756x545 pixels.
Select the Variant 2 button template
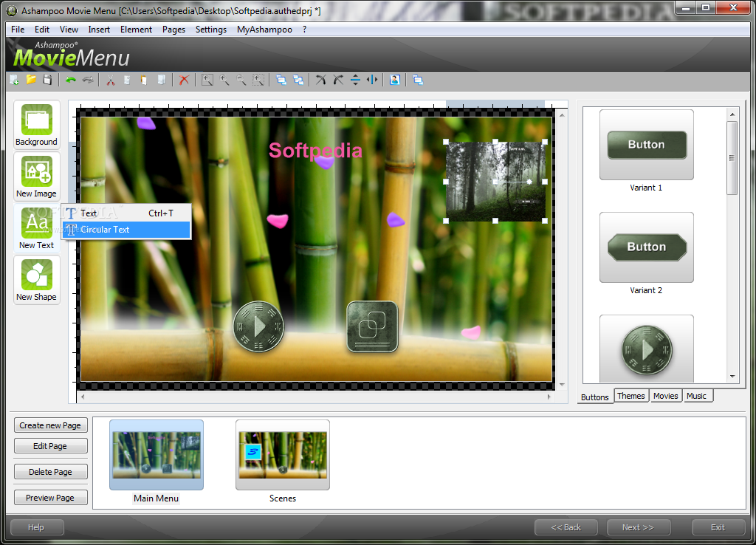(x=647, y=247)
